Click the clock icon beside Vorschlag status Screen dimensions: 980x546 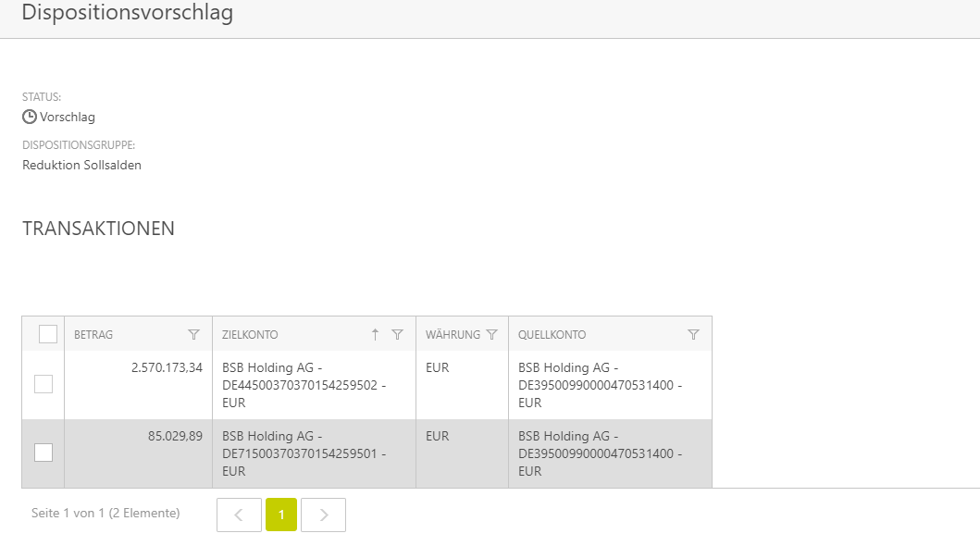(30, 118)
